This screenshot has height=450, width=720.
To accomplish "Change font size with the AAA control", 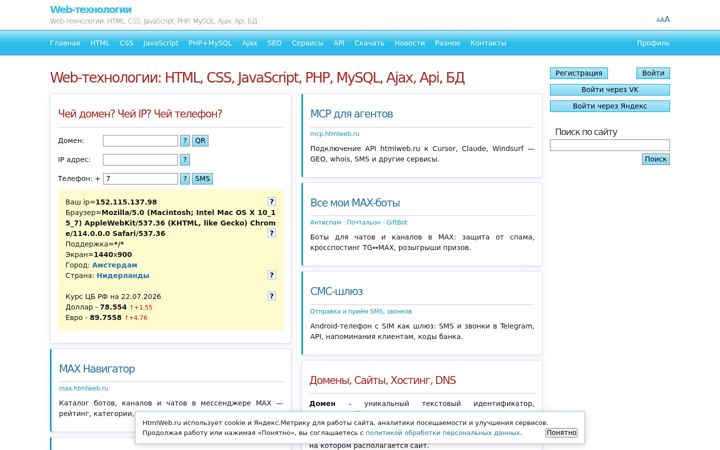I will coord(663,19).
